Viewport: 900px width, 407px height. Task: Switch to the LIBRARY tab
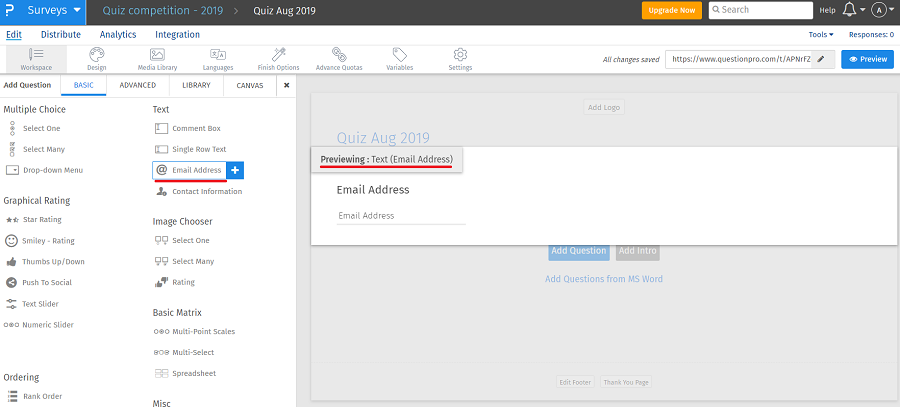(196, 85)
